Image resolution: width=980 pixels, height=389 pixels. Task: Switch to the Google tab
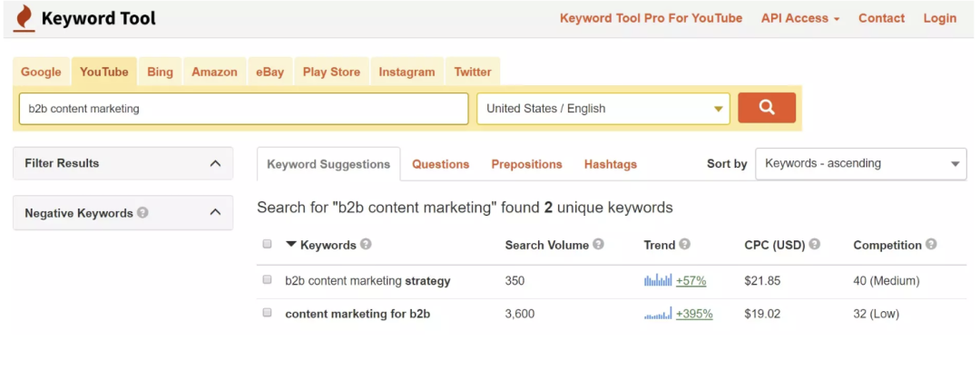(x=41, y=72)
